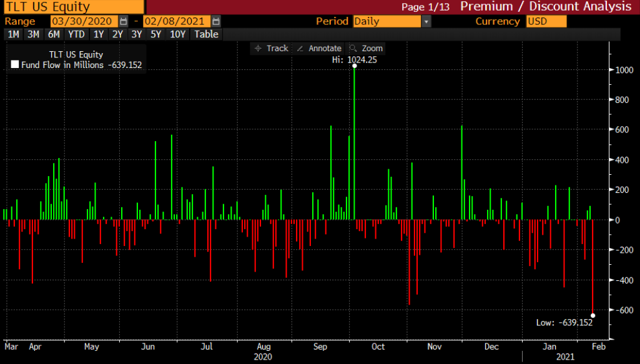This screenshot has height=364, width=640.
Task: Click the TLT US Equity ticker field
Action: [x=74, y=7]
